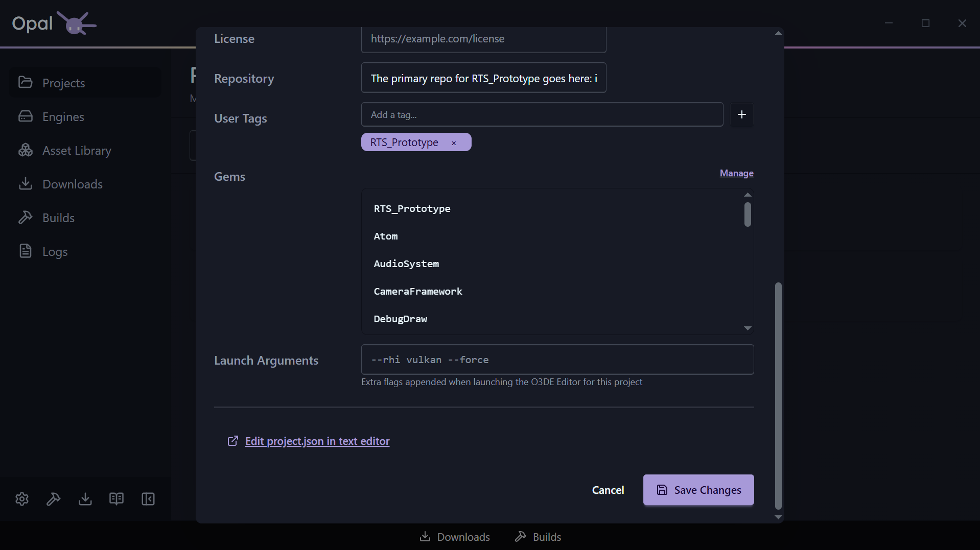This screenshot has height=550, width=980.
Task: Click the dialog vertical scrollbar thumb
Action: [778, 396]
